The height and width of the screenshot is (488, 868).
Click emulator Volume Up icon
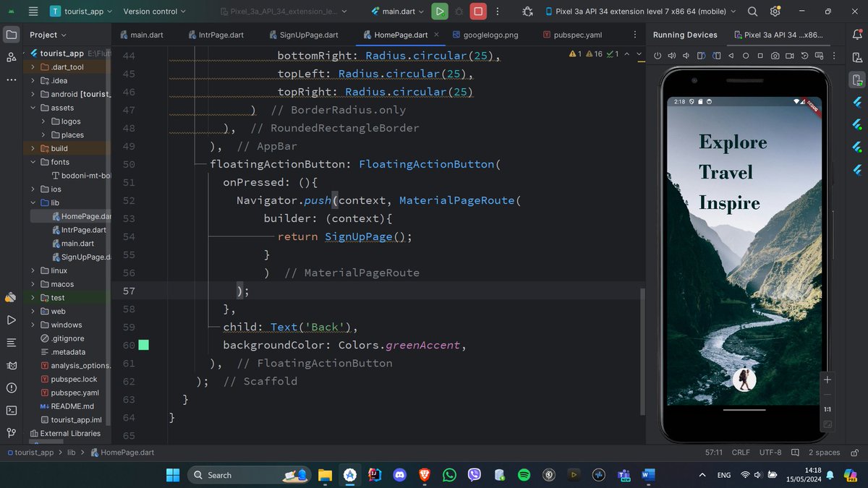672,56
